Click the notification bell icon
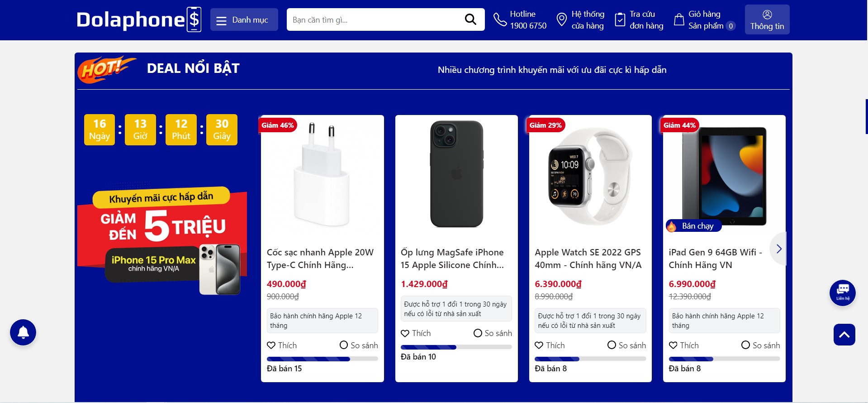The image size is (868, 403). point(23,332)
